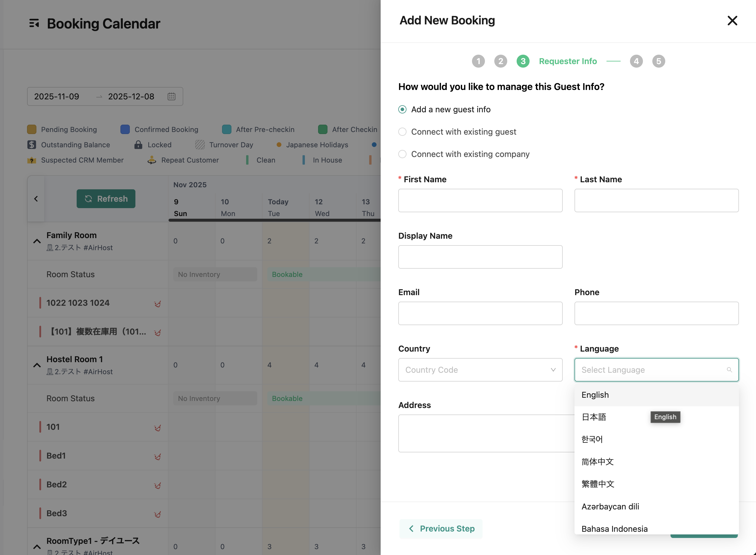
Task: Click the Suspected CRM Member icon in legend
Action: pyautogui.click(x=31, y=160)
